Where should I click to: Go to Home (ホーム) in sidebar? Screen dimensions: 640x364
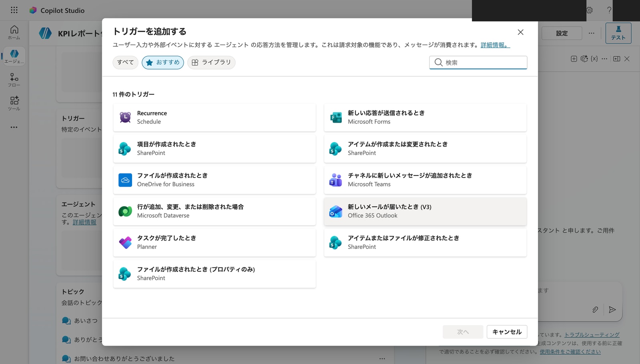tap(14, 32)
